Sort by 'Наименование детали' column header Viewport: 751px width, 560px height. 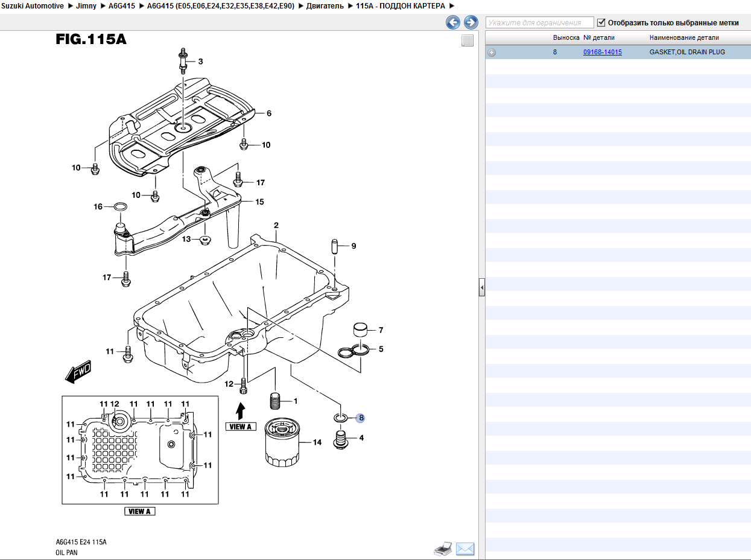[683, 37]
